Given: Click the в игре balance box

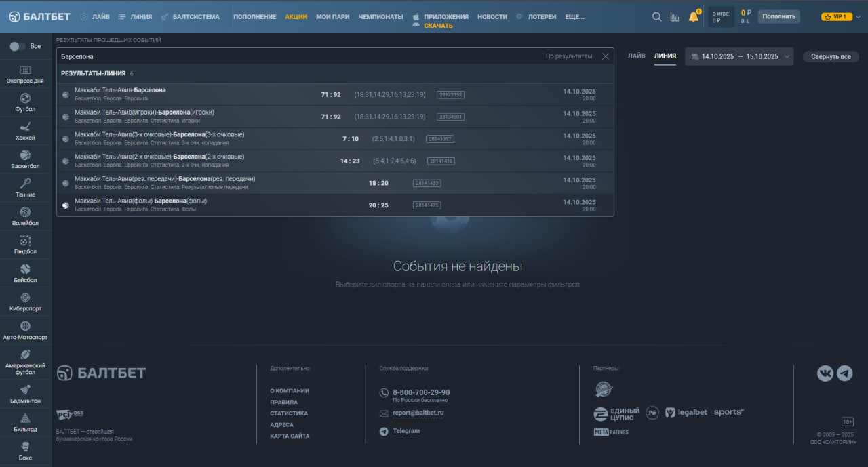Looking at the screenshot, I should pyautogui.click(x=721, y=16).
